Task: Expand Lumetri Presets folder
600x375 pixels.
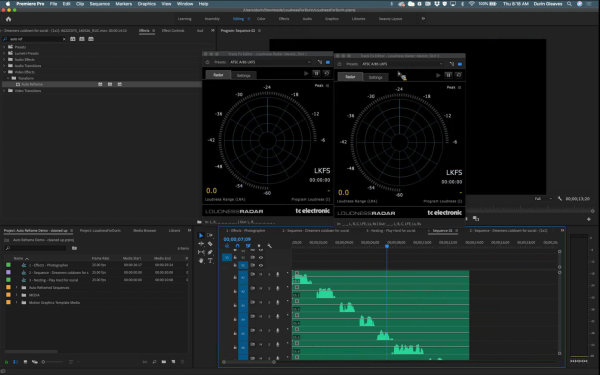Action: click(x=4, y=53)
